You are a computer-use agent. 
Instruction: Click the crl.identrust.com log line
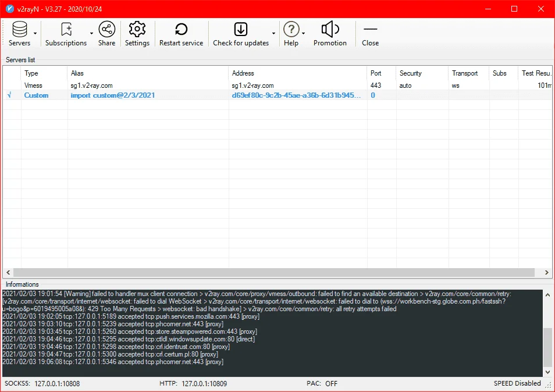tap(116, 347)
